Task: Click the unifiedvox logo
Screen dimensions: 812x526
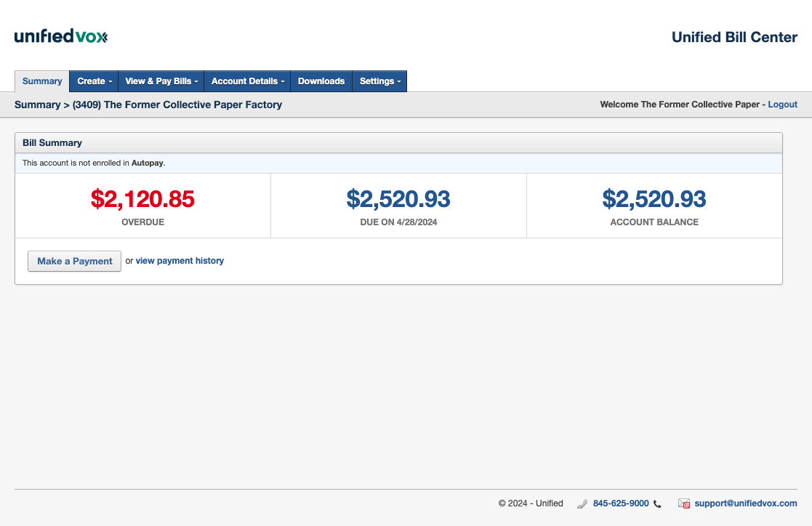Action: click(x=61, y=36)
